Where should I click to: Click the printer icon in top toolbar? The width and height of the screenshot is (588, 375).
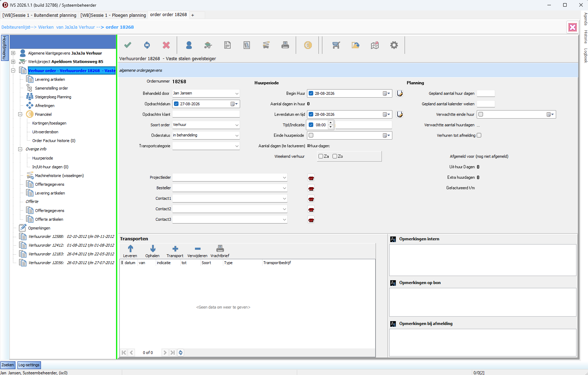pyautogui.click(x=285, y=45)
